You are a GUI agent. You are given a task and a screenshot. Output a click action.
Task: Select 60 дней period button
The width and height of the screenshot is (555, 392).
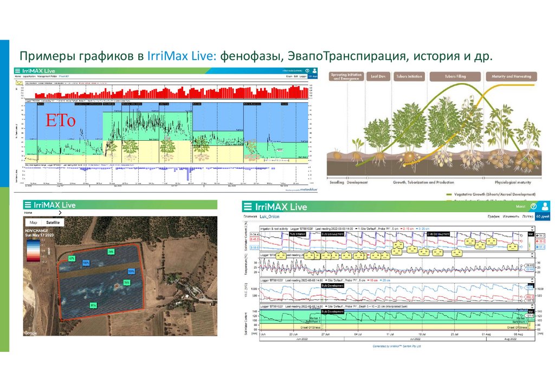[543, 217]
